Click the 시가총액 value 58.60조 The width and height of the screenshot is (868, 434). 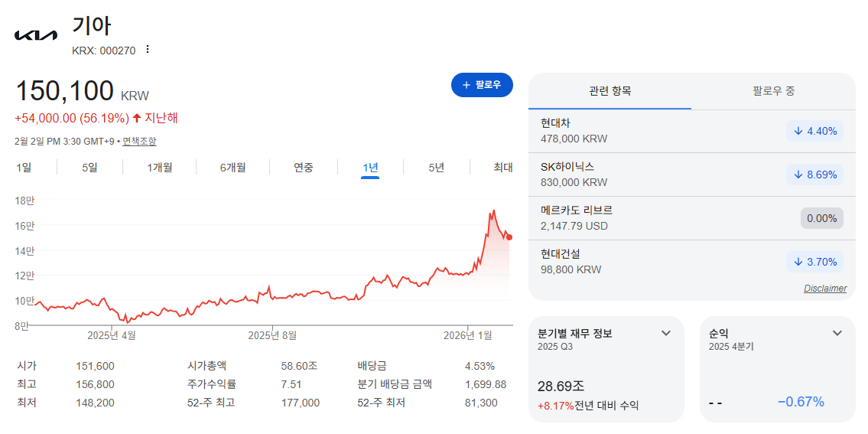tap(299, 366)
